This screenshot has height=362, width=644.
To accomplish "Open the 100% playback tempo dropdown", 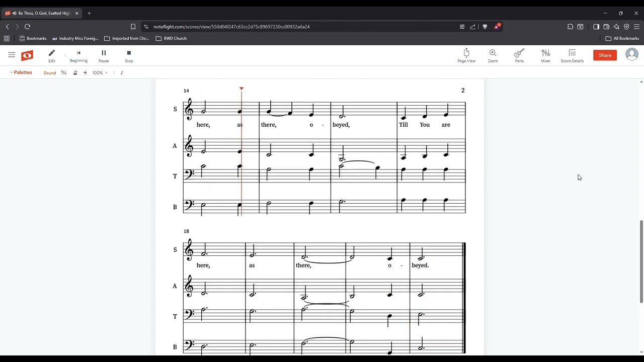I will [100, 73].
